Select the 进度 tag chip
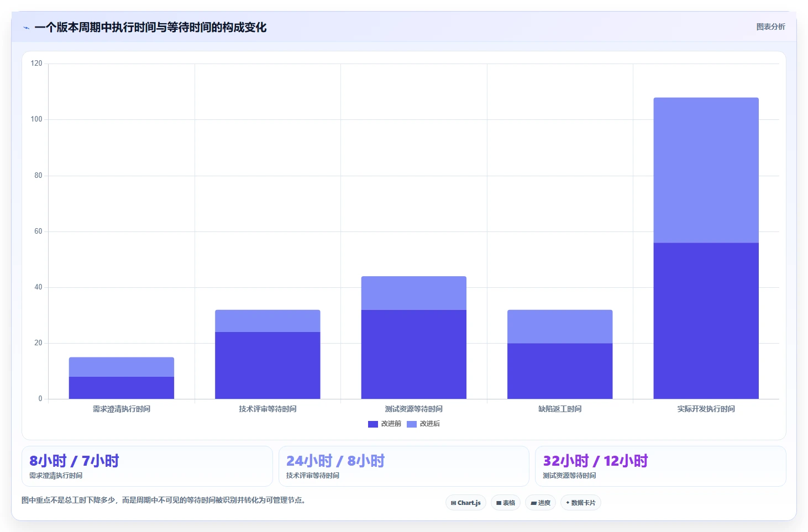Image resolution: width=808 pixels, height=532 pixels. pyautogui.click(x=541, y=503)
